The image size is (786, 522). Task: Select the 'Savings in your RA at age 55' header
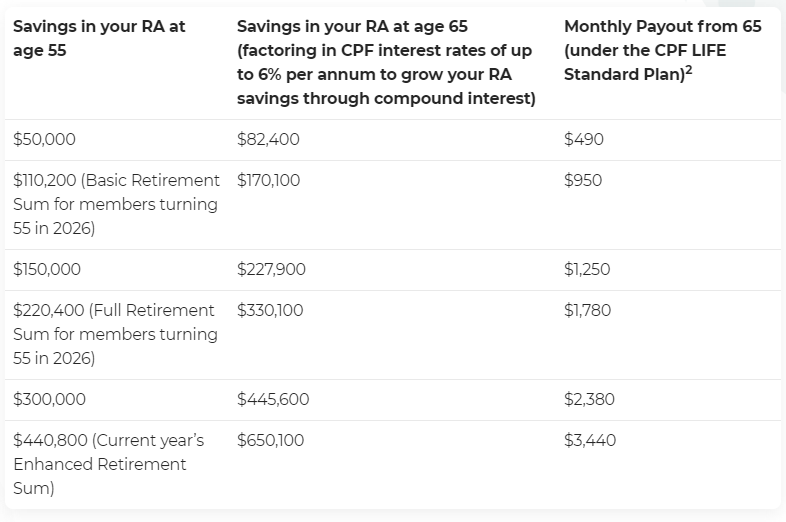99,38
